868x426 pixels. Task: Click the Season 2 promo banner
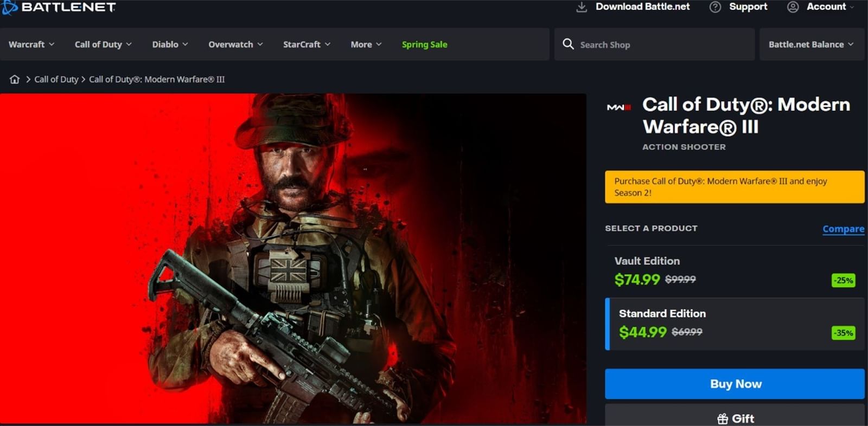pos(735,187)
